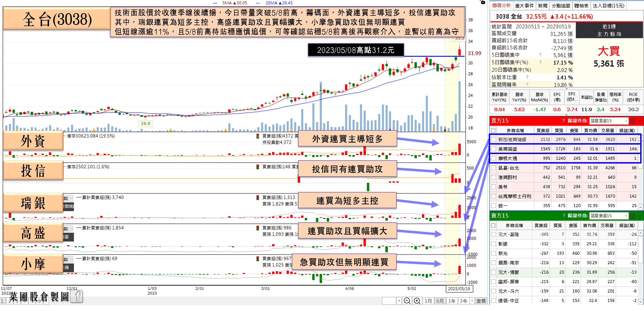Select the 台灣摩根士丹利 broker row
The image size is (644, 311).
(x=564, y=196)
